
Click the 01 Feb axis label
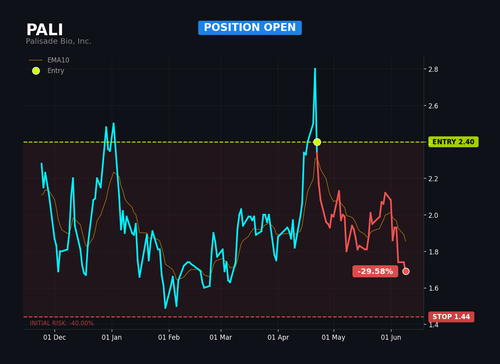169,337
